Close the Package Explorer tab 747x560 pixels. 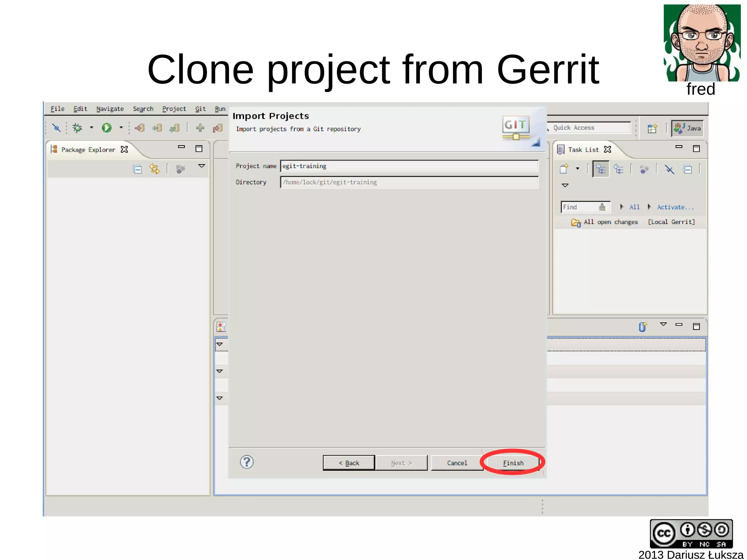pyautogui.click(x=124, y=149)
